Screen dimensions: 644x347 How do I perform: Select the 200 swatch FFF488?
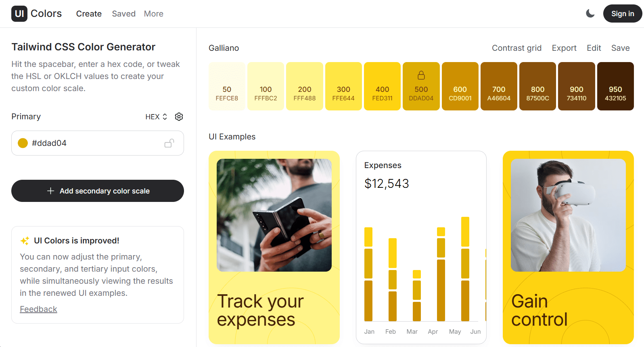305,86
